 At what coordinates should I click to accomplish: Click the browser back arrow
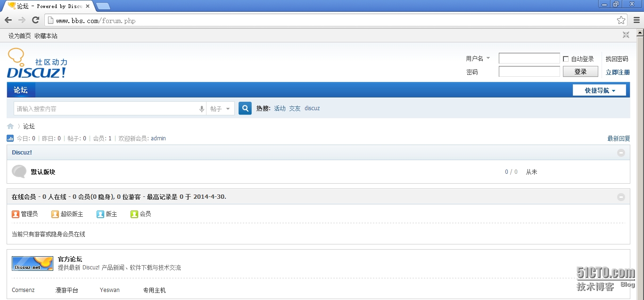tap(8, 20)
